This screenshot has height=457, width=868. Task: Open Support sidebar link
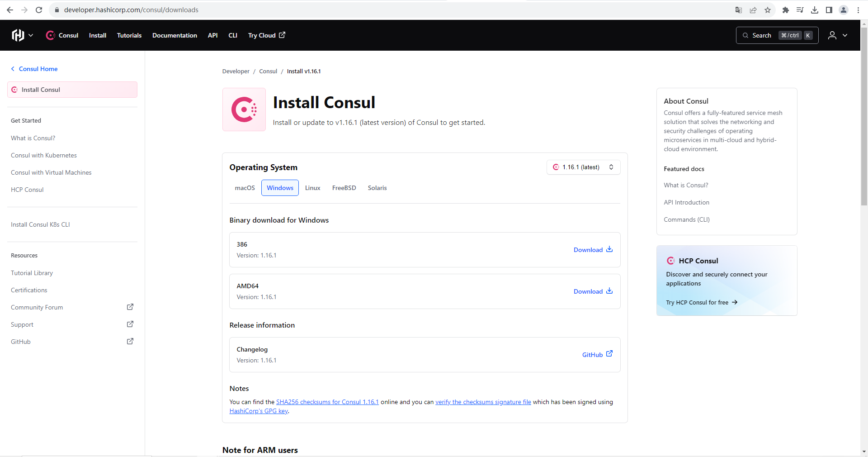pos(22,324)
